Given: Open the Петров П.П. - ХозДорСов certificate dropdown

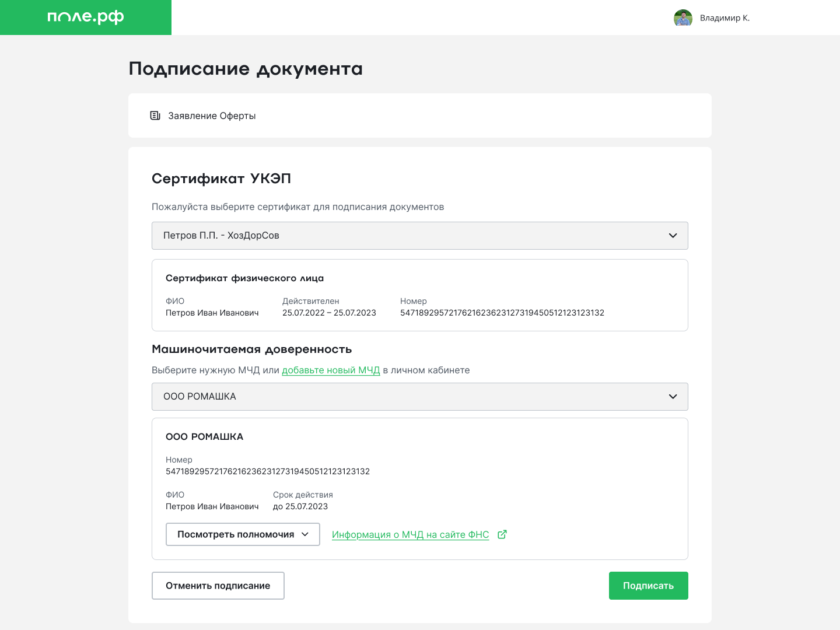Looking at the screenshot, I should click(x=419, y=236).
